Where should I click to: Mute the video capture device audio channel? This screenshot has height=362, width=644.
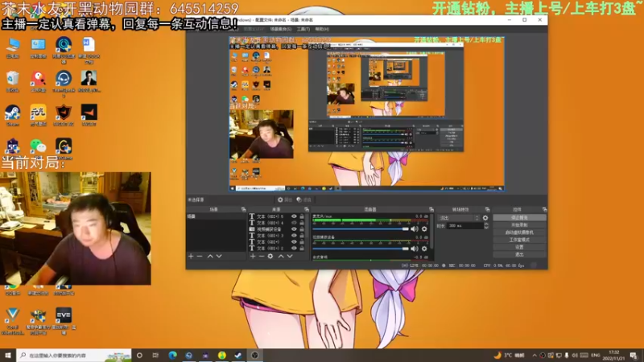tap(415, 249)
